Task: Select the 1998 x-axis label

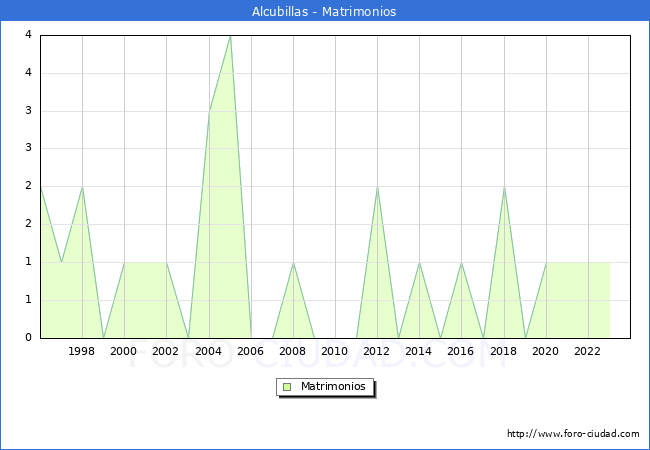Action: point(82,351)
